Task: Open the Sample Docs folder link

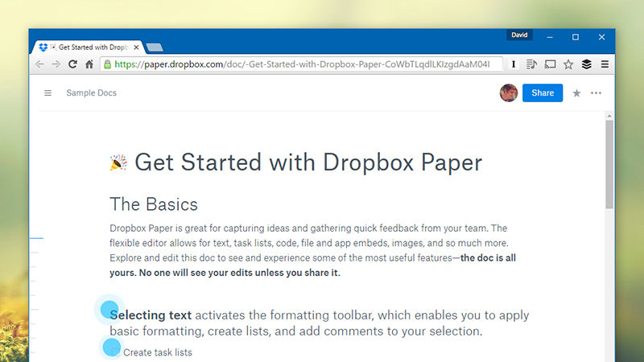Action: [x=91, y=93]
